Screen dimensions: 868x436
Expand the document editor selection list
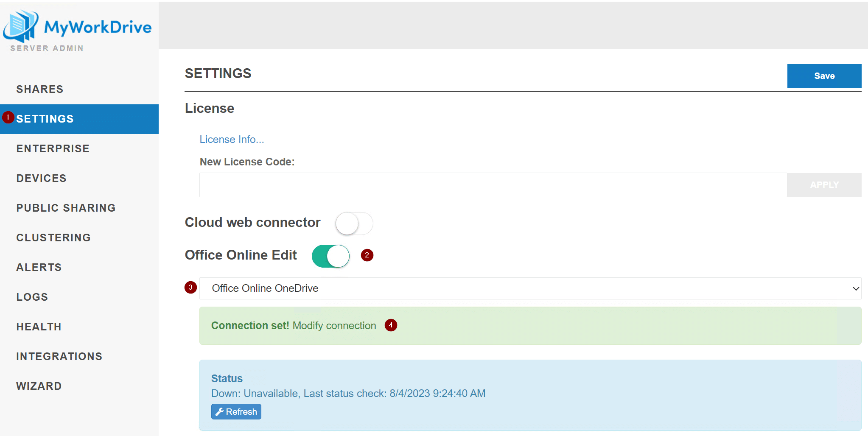click(529, 288)
